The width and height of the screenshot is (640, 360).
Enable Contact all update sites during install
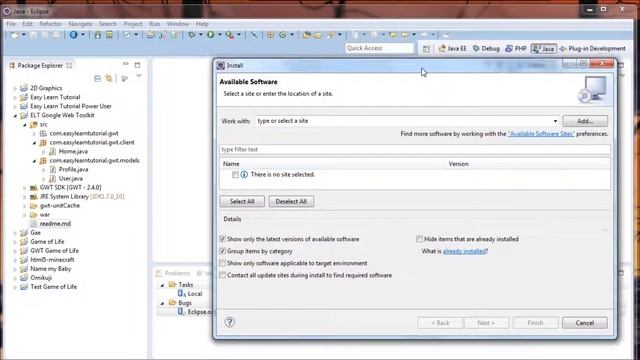222,276
